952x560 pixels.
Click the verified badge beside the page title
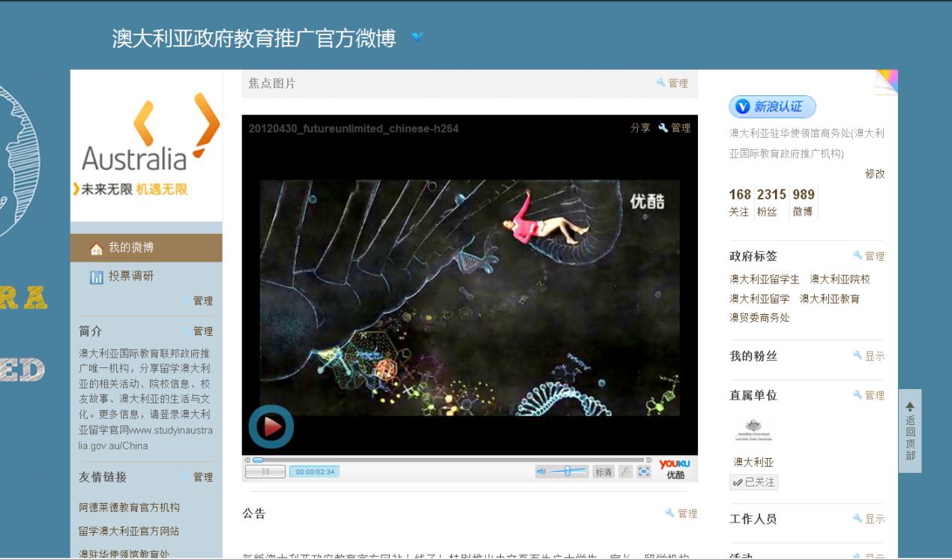(x=418, y=37)
